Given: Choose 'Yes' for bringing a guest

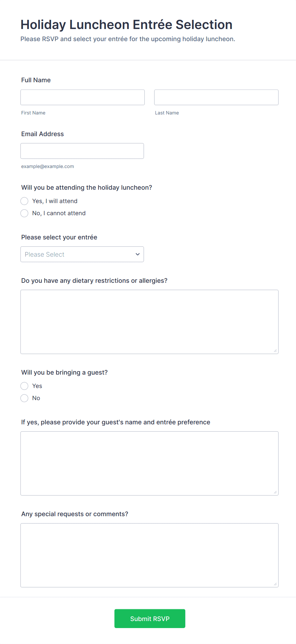Looking at the screenshot, I should point(25,386).
